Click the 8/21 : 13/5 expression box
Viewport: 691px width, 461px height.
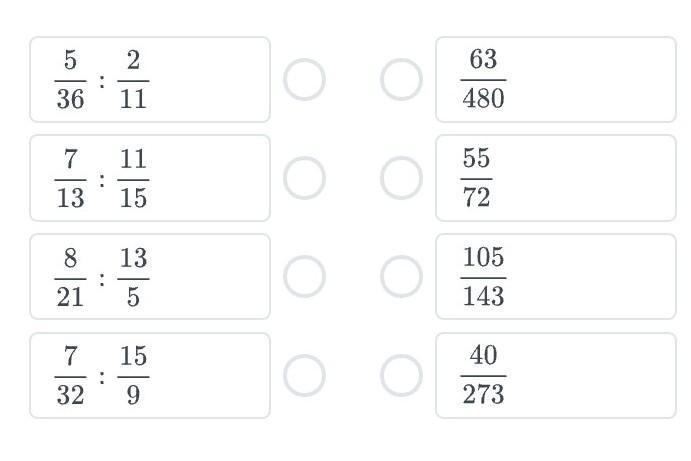[x=150, y=277]
